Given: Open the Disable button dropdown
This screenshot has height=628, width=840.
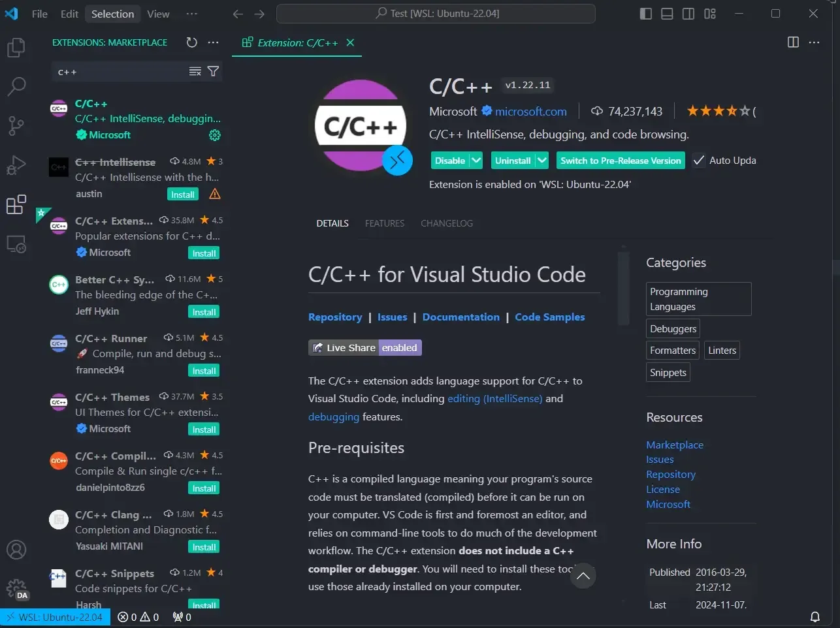Looking at the screenshot, I should [x=475, y=160].
